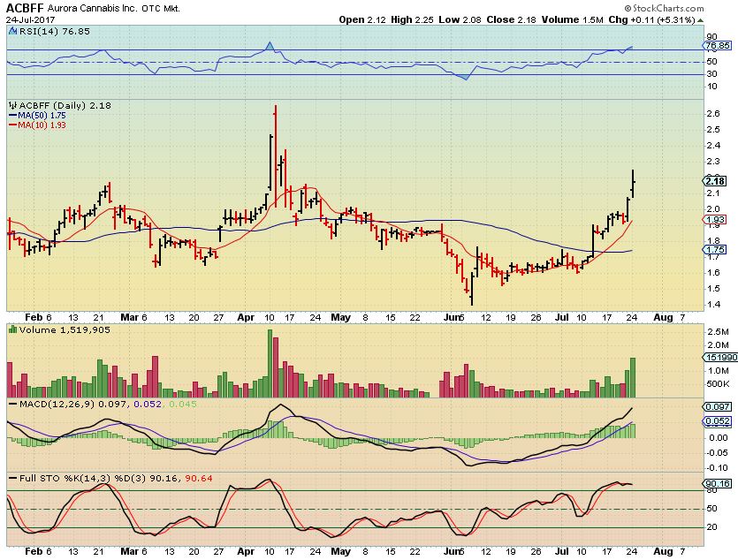The image size is (738, 560).
Task: Click the 76.85 RSI value tag on right axis
Action: pos(718,46)
